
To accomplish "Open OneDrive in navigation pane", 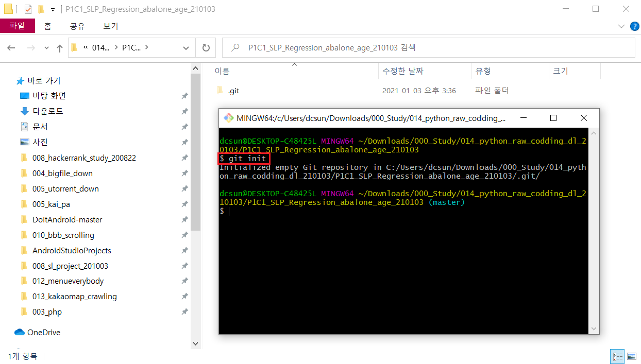I will pyautogui.click(x=38, y=333).
